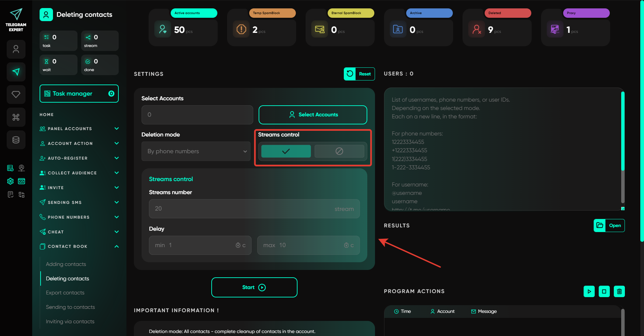Disable streams control with the ban toggle

click(339, 151)
